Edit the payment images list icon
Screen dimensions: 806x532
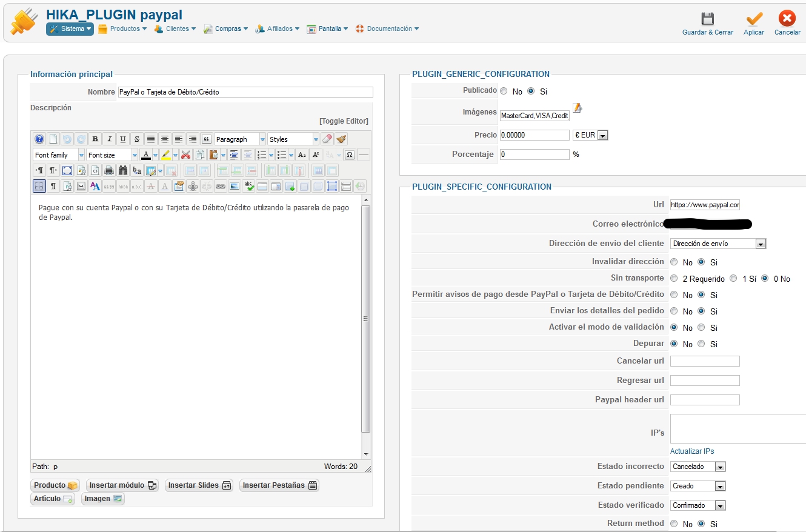point(578,108)
